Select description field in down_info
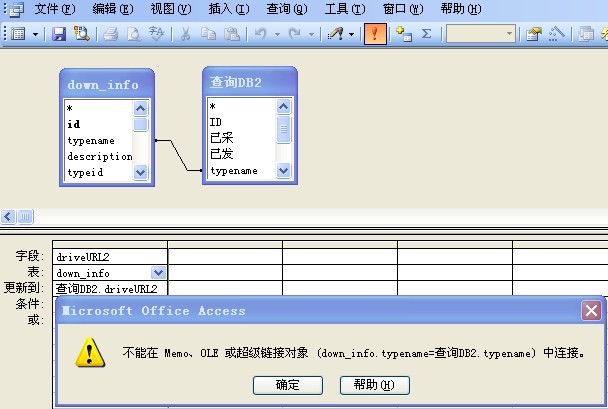Screen dimensions: 608x409 (99, 156)
